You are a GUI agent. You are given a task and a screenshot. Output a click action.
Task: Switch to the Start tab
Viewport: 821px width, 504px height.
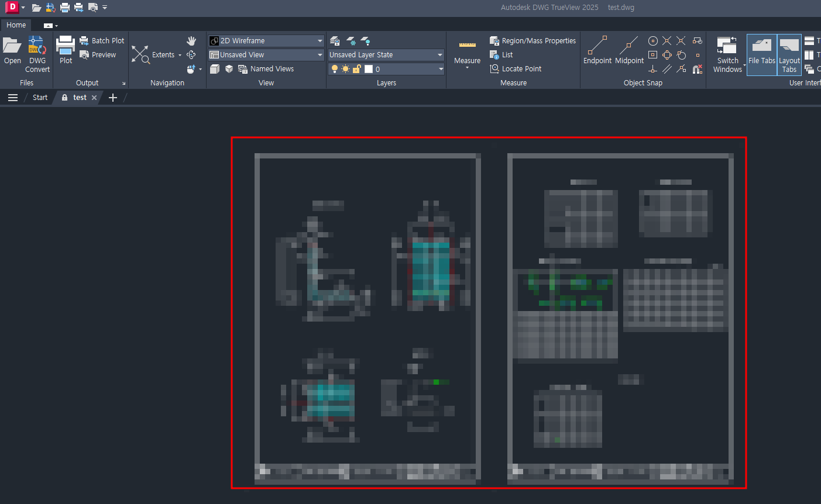pyautogui.click(x=39, y=97)
